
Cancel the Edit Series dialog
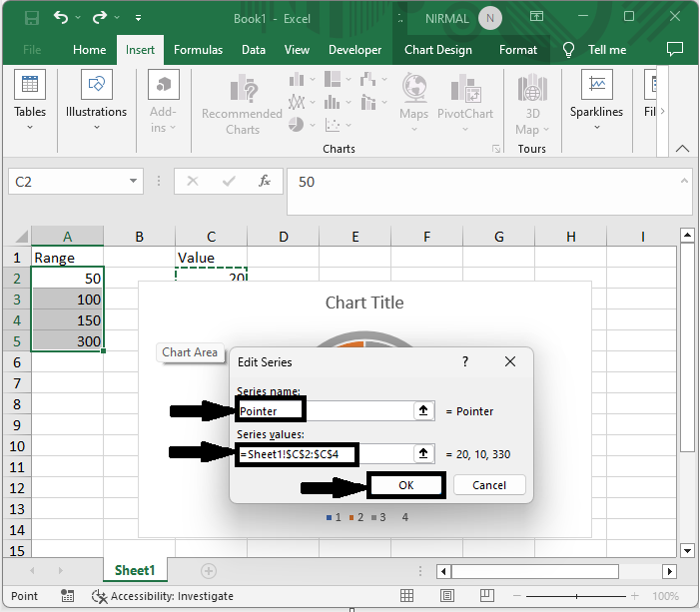coord(489,485)
